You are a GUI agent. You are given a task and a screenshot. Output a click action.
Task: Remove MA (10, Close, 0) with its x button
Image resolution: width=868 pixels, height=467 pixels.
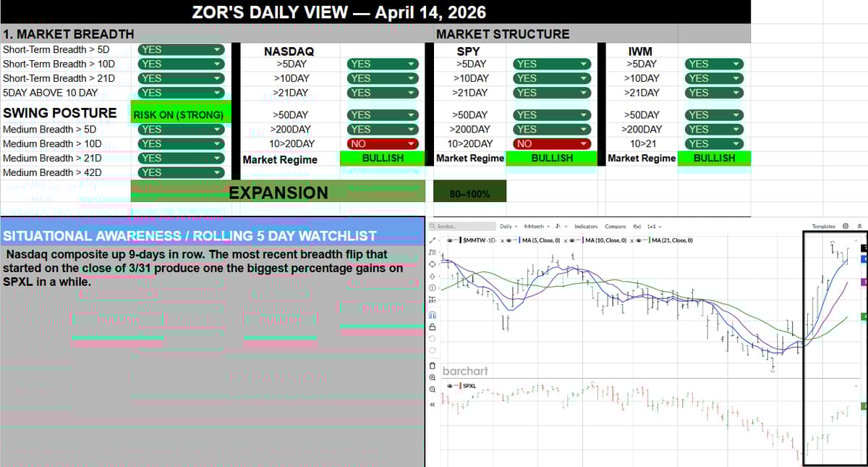click(631, 240)
